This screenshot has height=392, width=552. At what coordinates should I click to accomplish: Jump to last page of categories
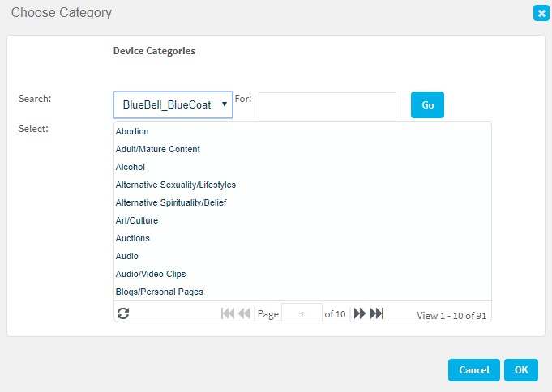tap(377, 313)
